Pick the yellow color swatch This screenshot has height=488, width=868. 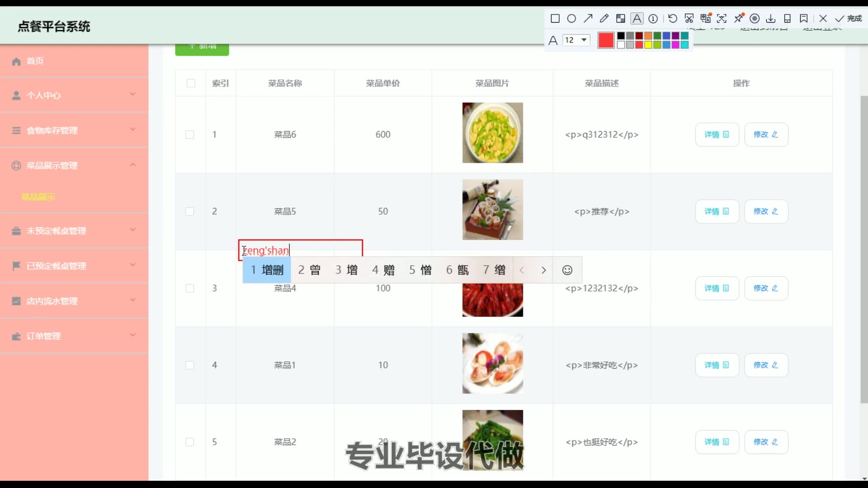click(x=648, y=45)
